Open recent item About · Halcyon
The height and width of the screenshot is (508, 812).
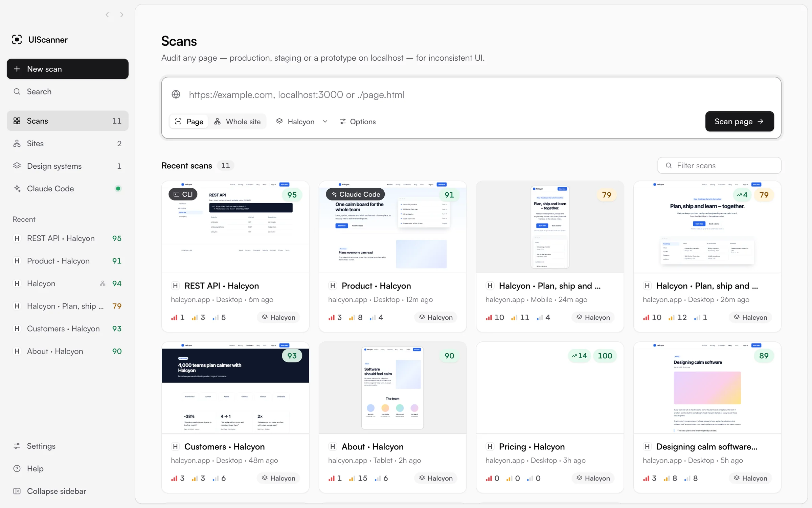[x=68, y=351]
